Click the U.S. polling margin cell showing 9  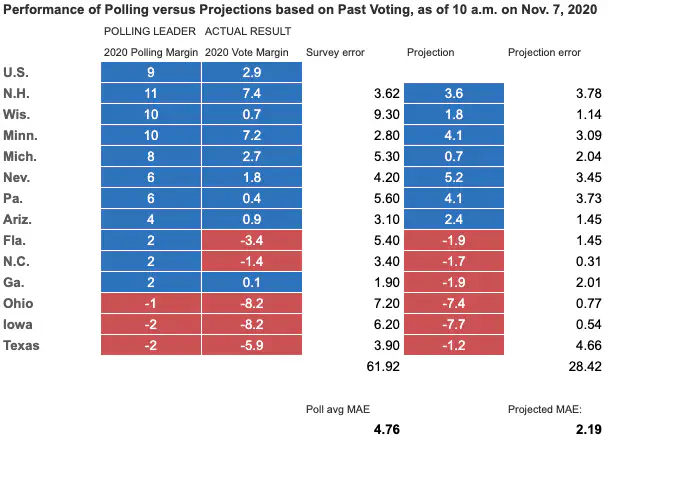coord(151,72)
